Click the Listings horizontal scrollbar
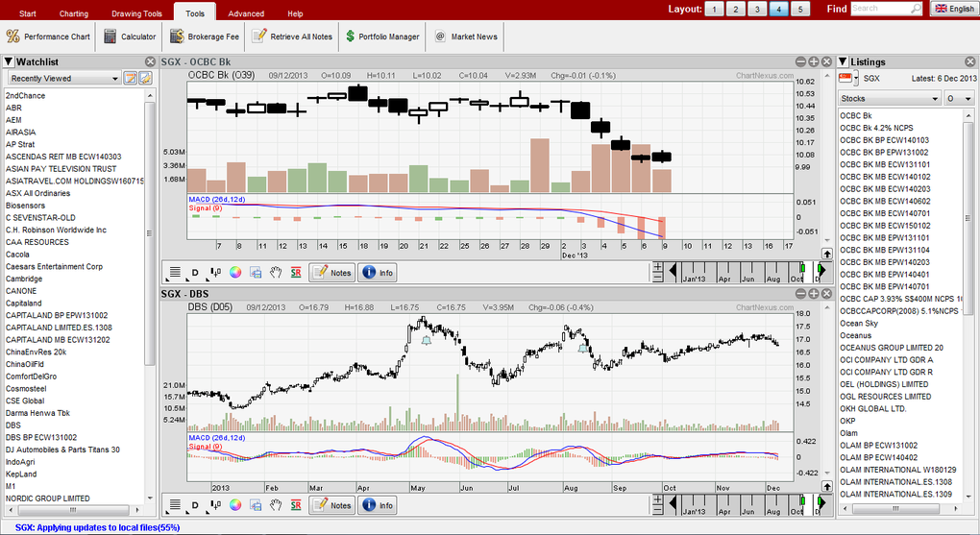This screenshot has width=980, height=535. [x=895, y=509]
